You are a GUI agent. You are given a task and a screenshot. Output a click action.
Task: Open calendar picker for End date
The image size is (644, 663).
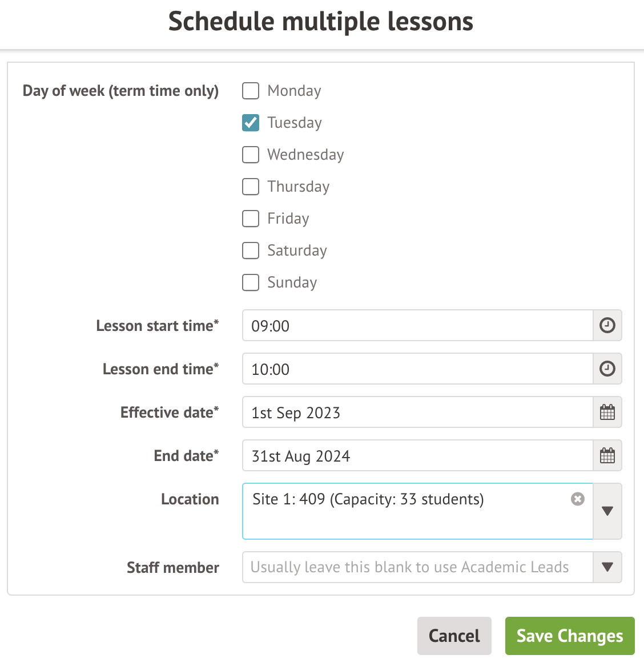coord(607,456)
